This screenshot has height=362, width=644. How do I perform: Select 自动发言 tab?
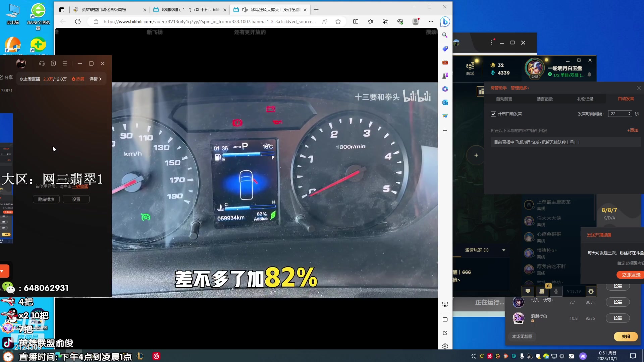[626, 99]
